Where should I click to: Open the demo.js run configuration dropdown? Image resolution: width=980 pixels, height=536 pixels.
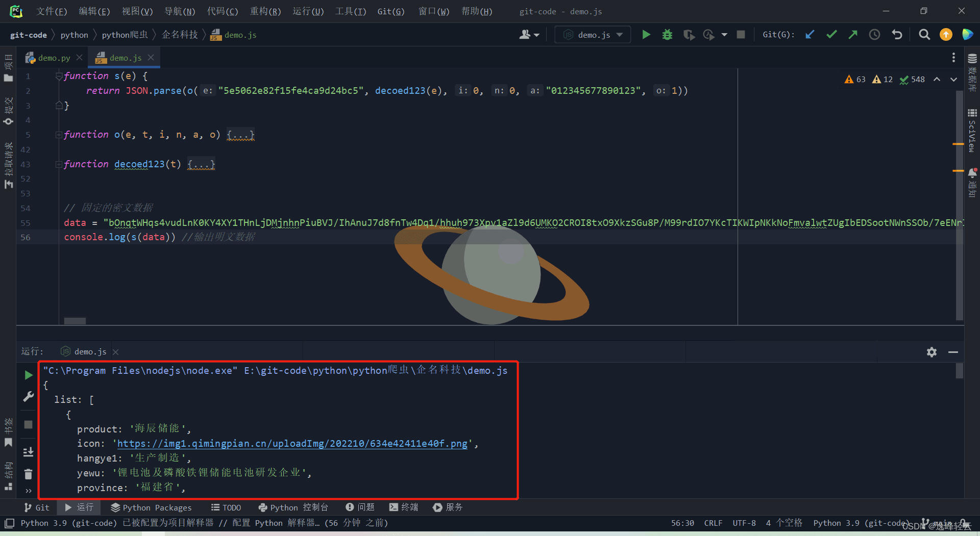click(592, 34)
